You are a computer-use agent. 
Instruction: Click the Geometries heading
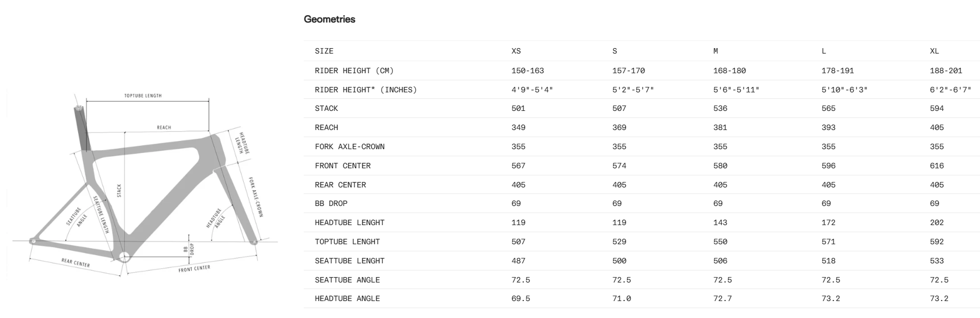coord(329,19)
